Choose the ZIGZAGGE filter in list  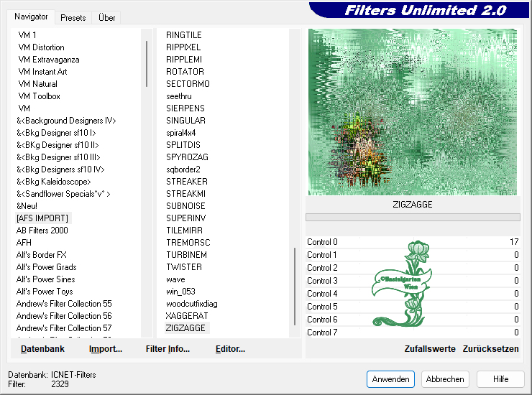tap(185, 328)
